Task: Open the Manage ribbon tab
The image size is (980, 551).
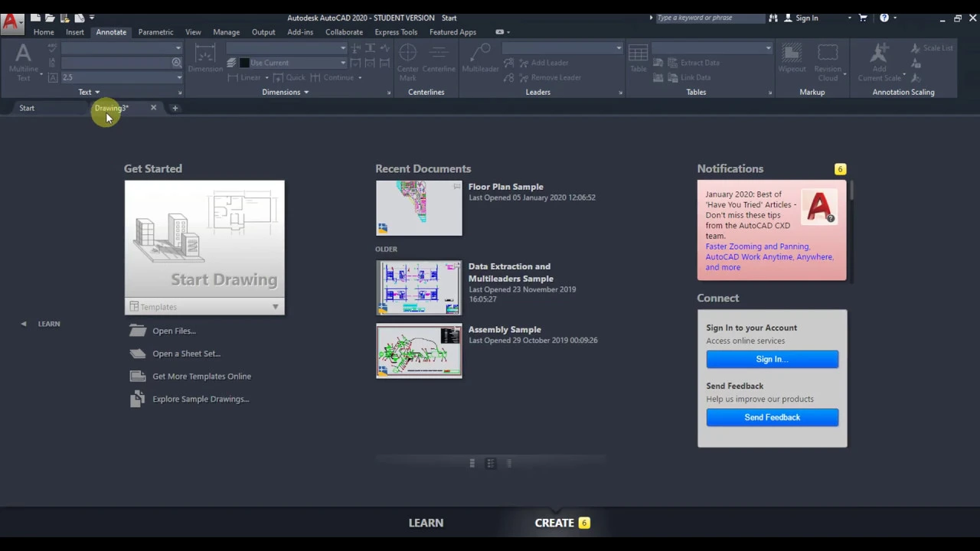Action: (x=226, y=32)
